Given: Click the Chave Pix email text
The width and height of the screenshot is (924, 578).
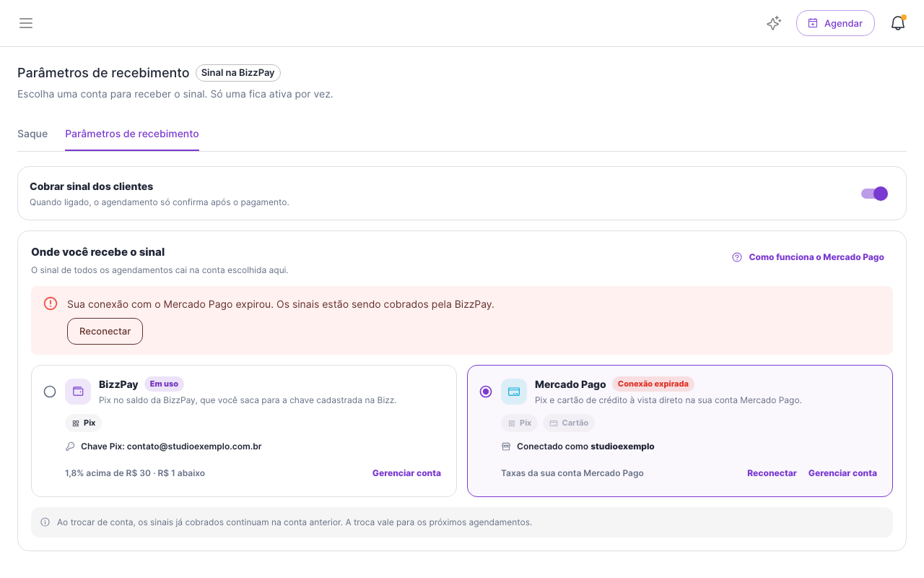Looking at the screenshot, I should tap(171, 447).
